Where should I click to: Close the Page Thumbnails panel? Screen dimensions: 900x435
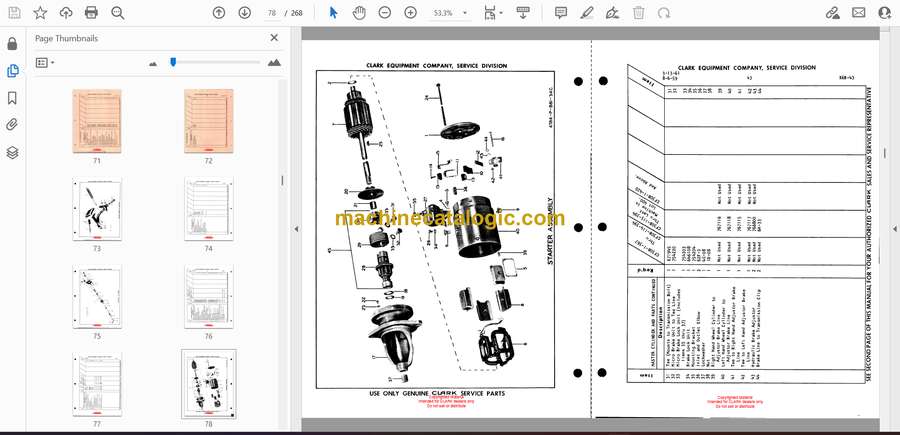click(x=274, y=38)
